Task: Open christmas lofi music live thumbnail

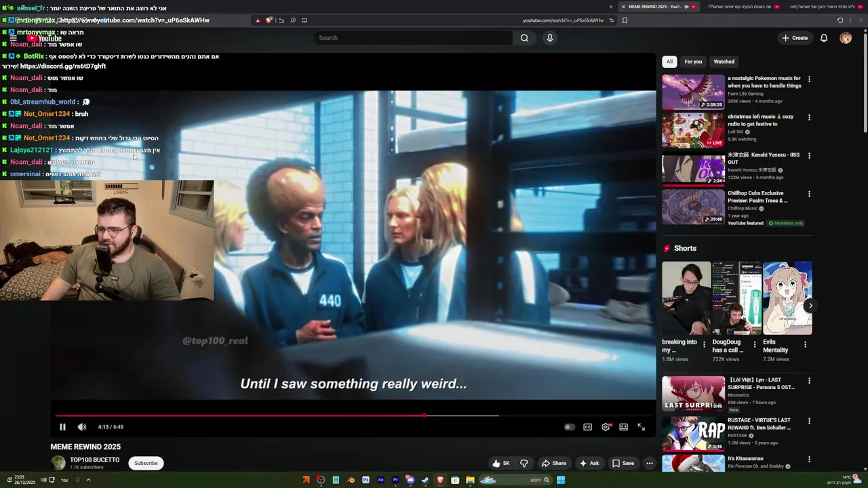Action: pos(693,130)
